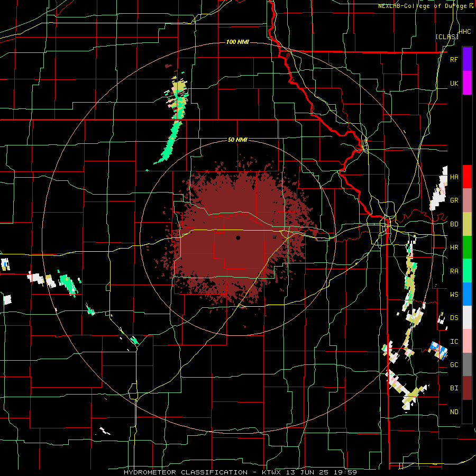Screen dimensions: 476x476
Task: Click the black radar site dot
Action: click(x=238, y=237)
